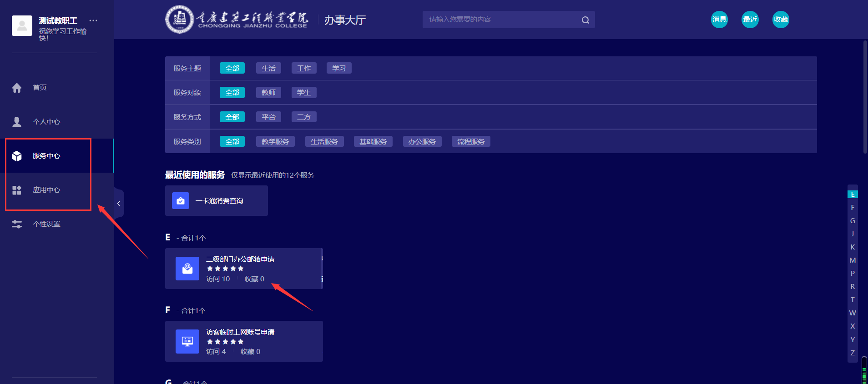This screenshot has width=868, height=384.
Task: Click the 二级部门办公邮箱申请 mail icon
Action: tap(187, 269)
